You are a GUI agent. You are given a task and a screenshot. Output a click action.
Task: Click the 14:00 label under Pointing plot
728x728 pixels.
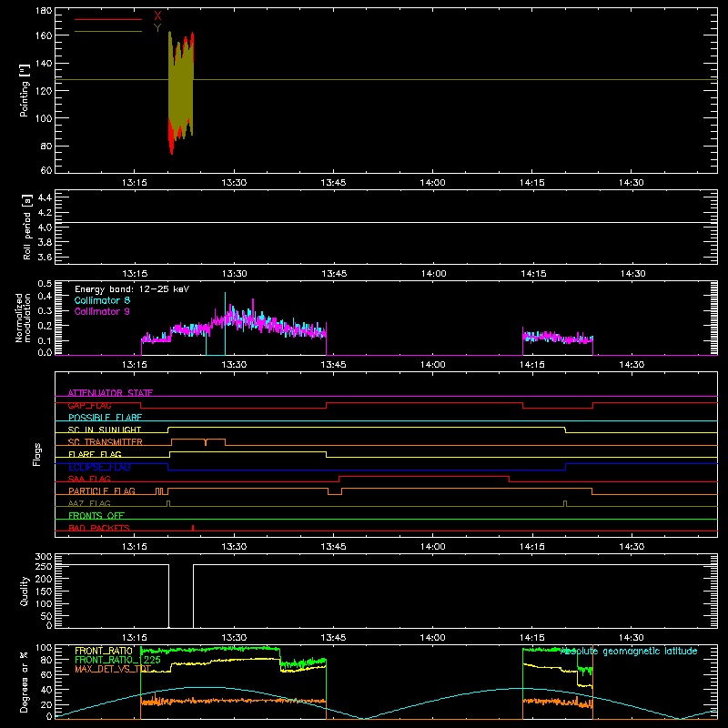[432, 183]
